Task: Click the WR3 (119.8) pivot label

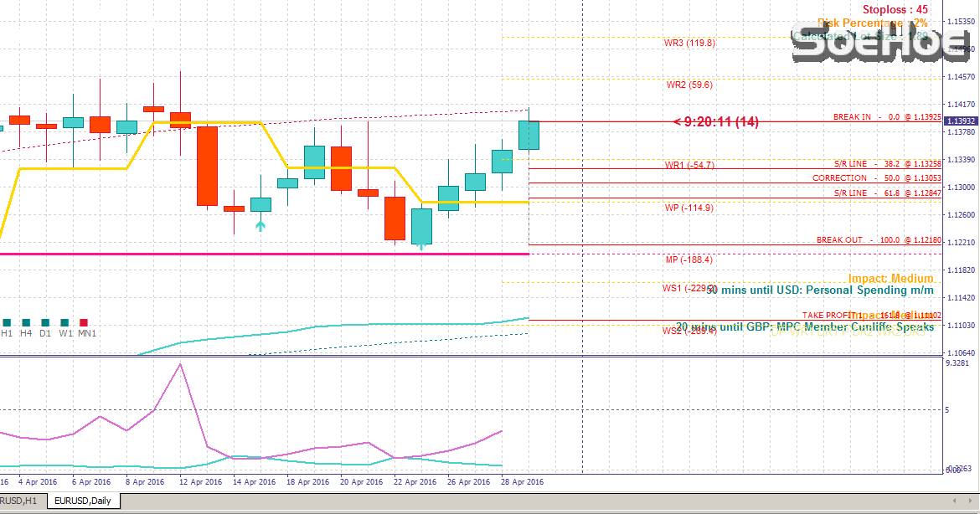Action: coord(689,43)
